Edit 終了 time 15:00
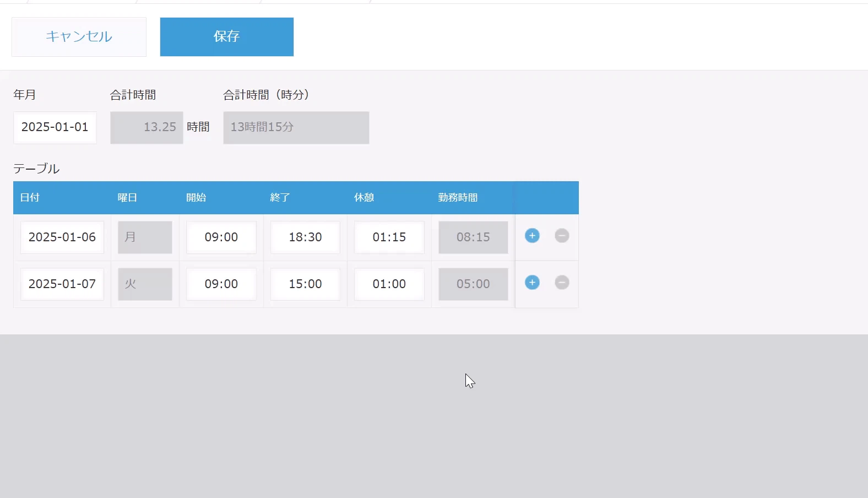Image resolution: width=868 pixels, height=498 pixels. [x=305, y=284]
